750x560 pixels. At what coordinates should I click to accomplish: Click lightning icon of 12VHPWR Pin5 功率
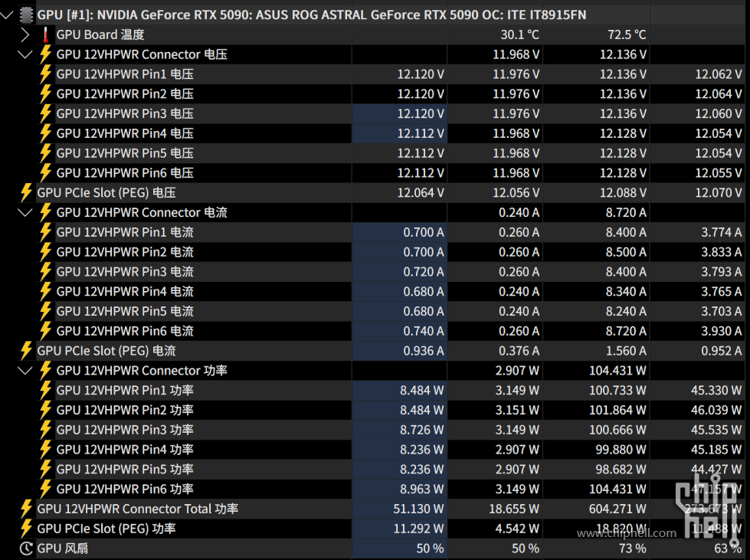pos(45,470)
